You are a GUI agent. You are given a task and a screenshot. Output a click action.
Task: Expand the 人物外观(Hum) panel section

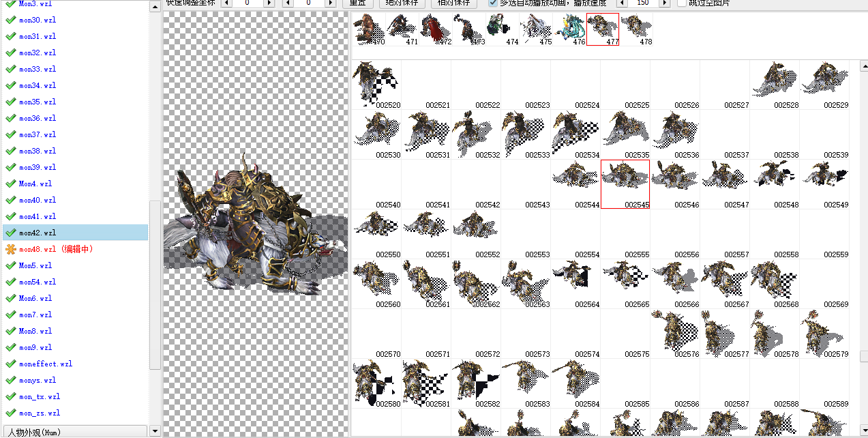74,432
